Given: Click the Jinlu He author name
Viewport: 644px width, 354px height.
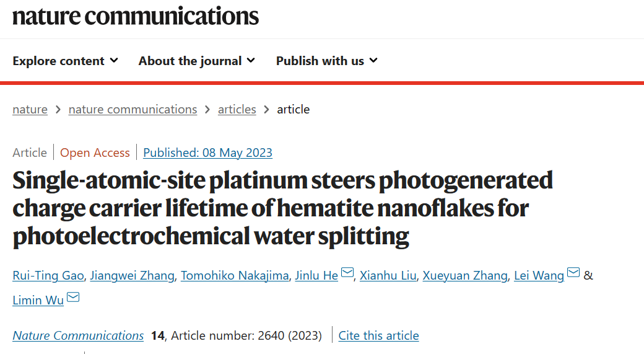Looking at the screenshot, I should click(x=316, y=275).
